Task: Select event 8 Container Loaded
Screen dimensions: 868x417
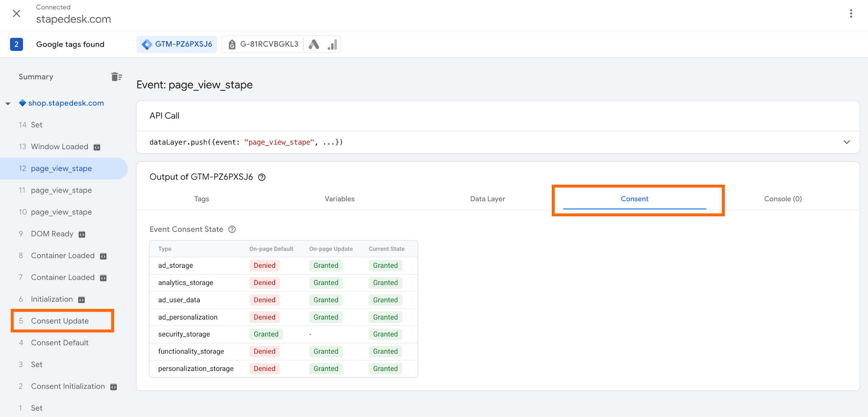Action: (x=64, y=256)
